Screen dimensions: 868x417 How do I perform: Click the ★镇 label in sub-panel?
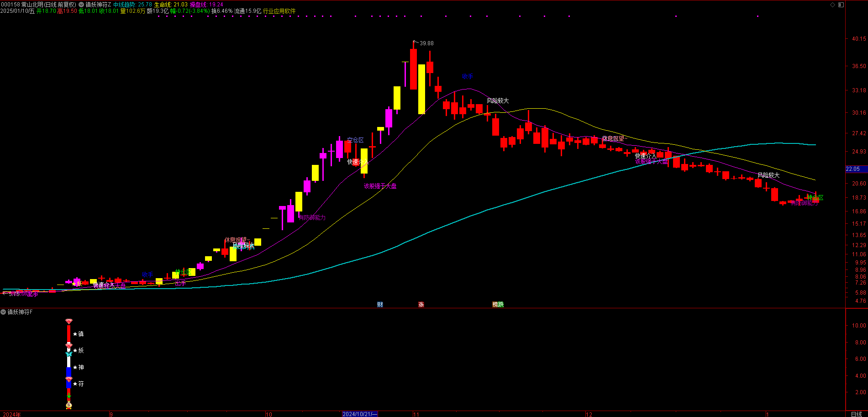(x=79, y=334)
